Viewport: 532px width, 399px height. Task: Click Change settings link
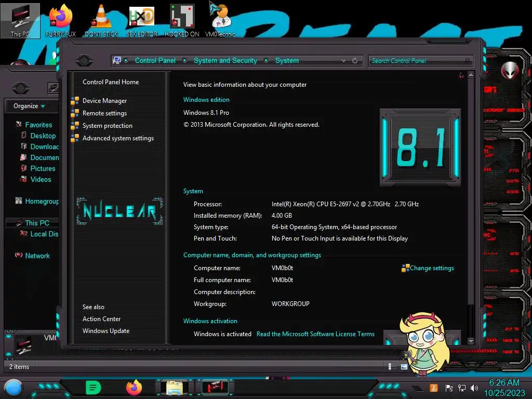pyautogui.click(x=432, y=268)
